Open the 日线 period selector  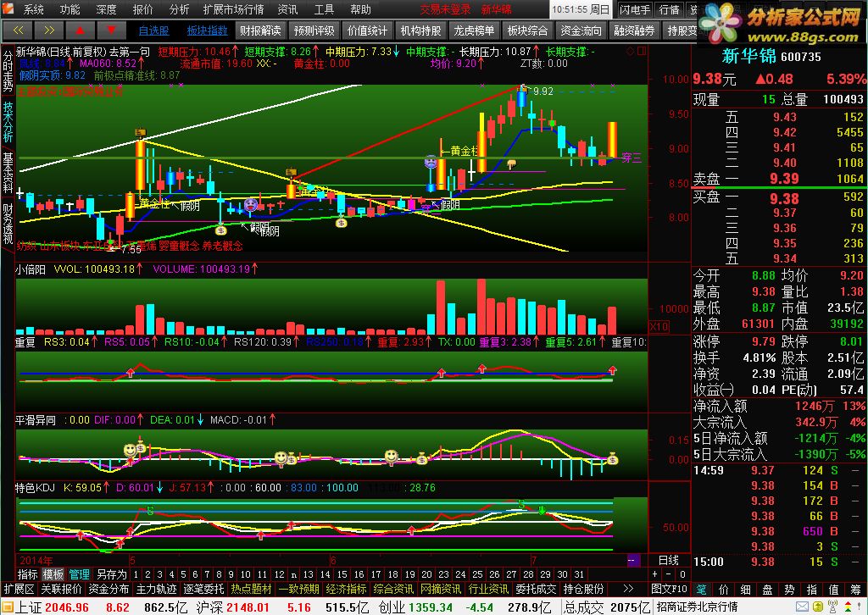(669, 561)
